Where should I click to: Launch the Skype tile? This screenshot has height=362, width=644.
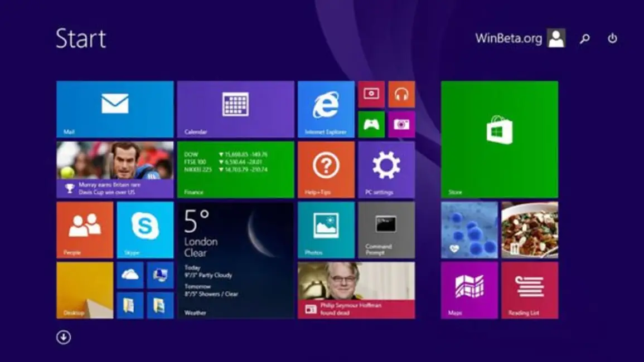tap(146, 230)
